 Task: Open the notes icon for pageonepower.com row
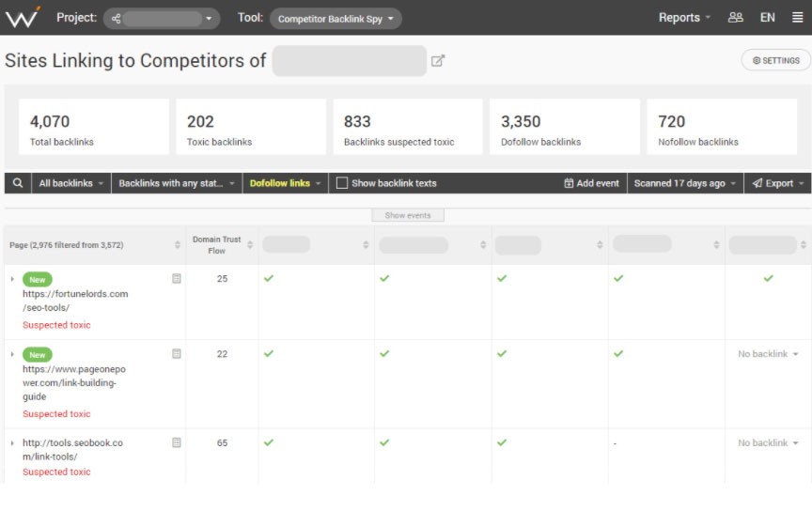pyautogui.click(x=176, y=354)
